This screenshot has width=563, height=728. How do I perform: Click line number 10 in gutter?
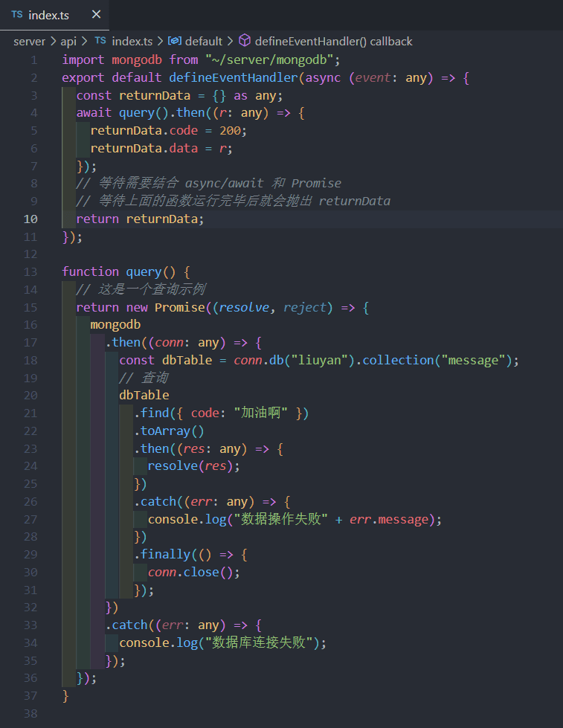[x=30, y=219]
